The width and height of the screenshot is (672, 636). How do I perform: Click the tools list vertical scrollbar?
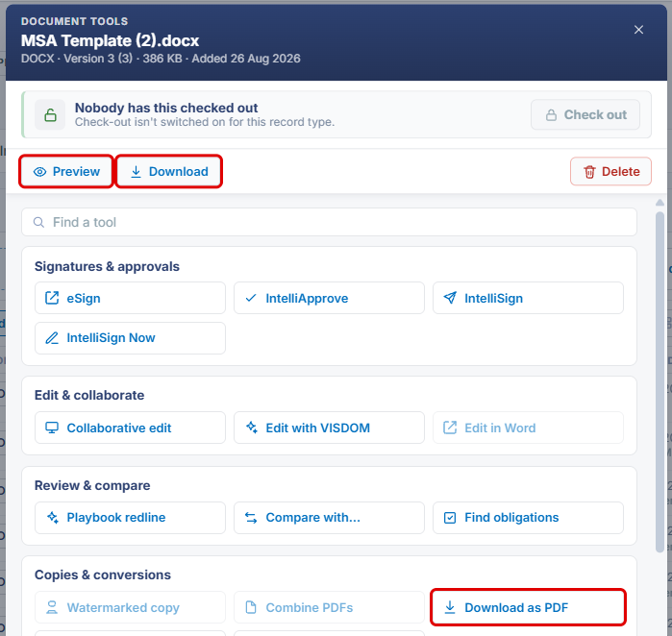[660, 382]
